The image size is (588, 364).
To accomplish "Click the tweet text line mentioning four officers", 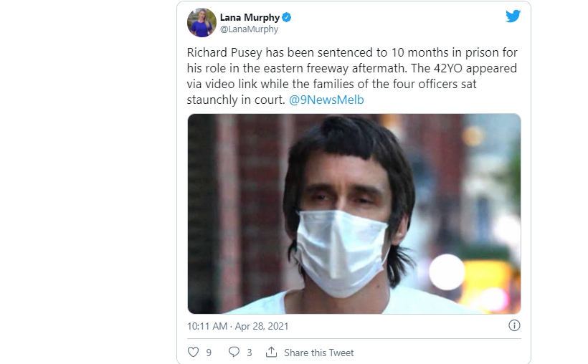I will (332, 84).
